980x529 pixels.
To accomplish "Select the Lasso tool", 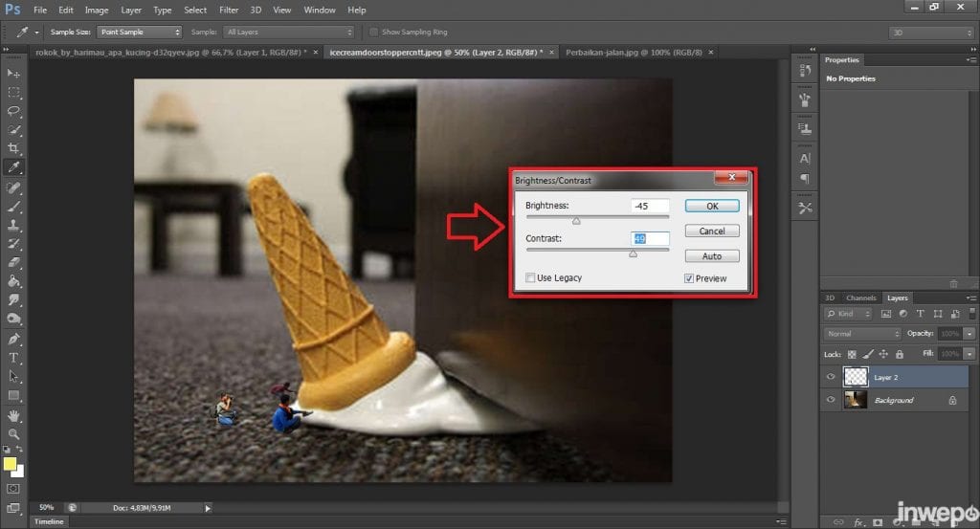I will 13,111.
